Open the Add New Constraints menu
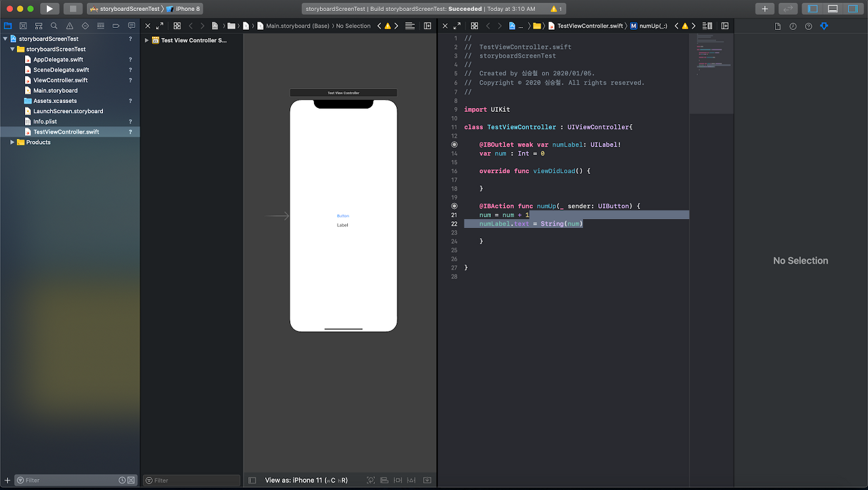868x490 pixels. [x=412, y=480]
